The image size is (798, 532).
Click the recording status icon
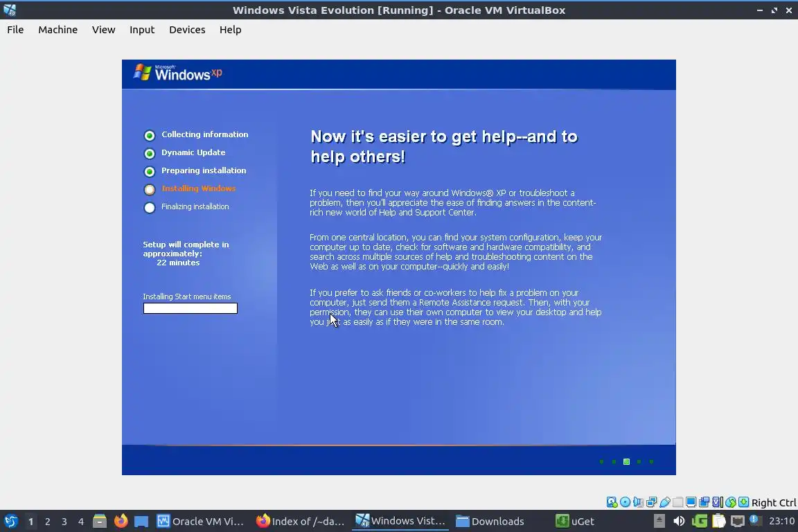704,502
